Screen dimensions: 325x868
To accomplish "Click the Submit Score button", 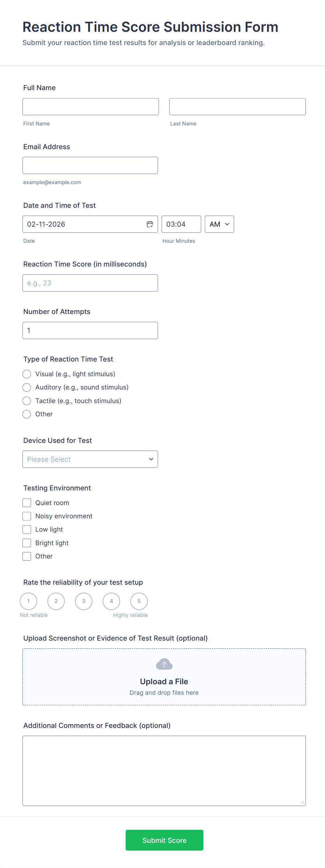I will pyautogui.click(x=165, y=840).
